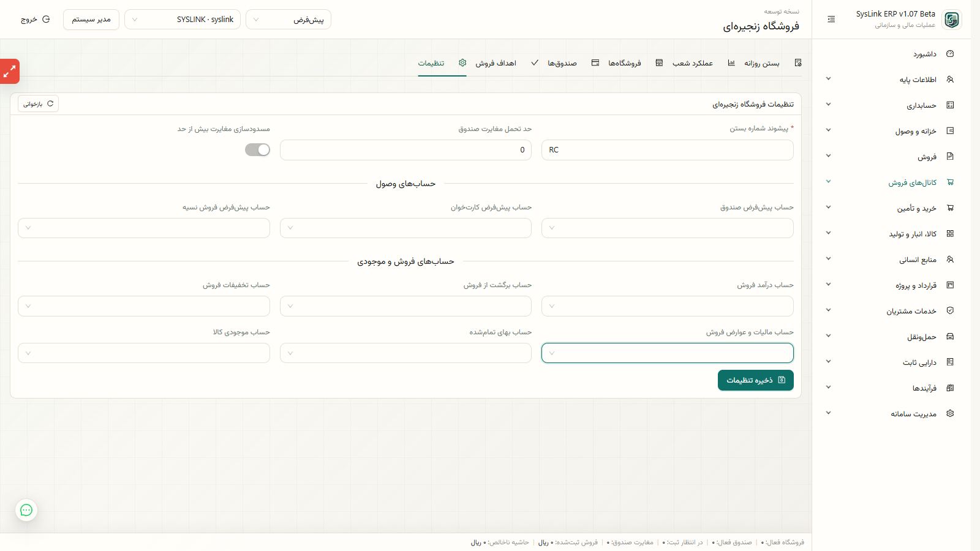Click the قرارداد و پروژه sidebar icon
The height and width of the screenshot is (551, 980).
(950, 285)
